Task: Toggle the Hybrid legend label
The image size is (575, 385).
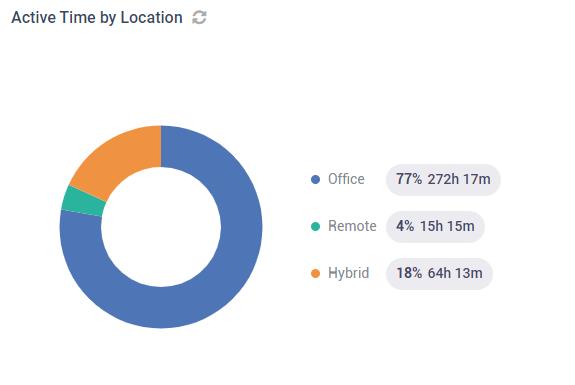Action: (x=348, y=273)
